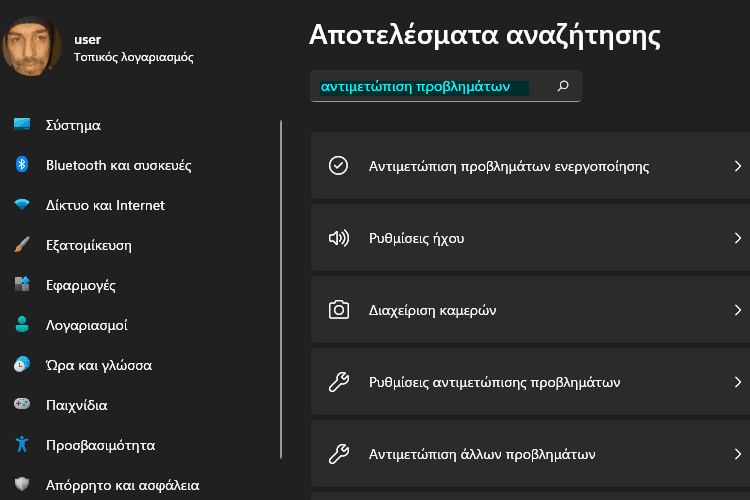
Task: Click the Bluetooth icon in sidebar
Action: (21, 165)
